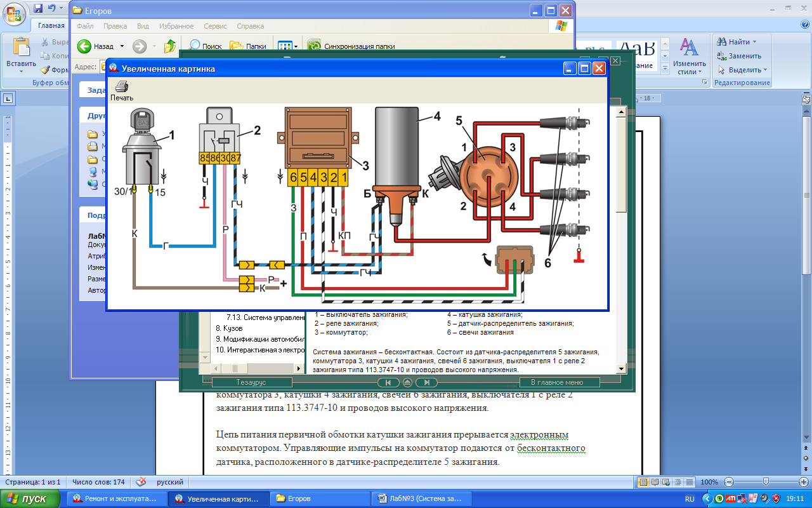Save document via quick access toolbar
This screenshot has width=812, height=508.
(x=38, y=8)
